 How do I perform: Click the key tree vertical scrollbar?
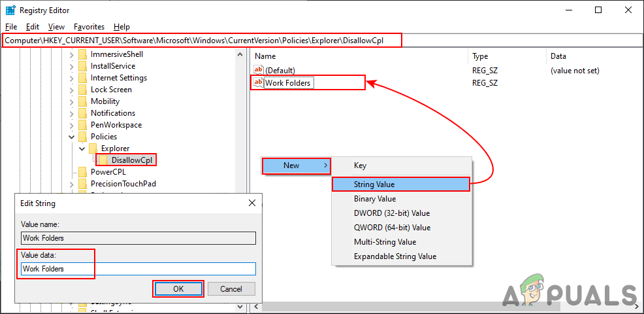(x=240, y=179)
